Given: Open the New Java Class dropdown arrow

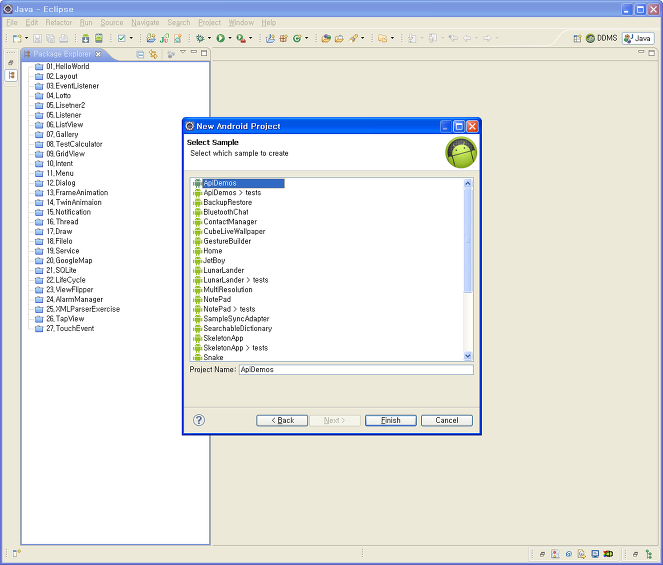Looking at the screenshot, I should (x=307, y=38).
